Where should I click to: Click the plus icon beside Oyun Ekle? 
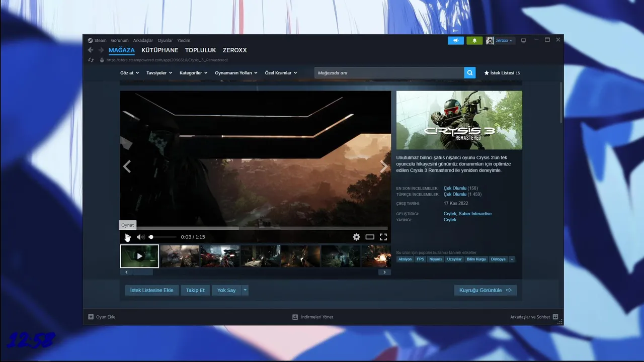(x=91, y=317)
